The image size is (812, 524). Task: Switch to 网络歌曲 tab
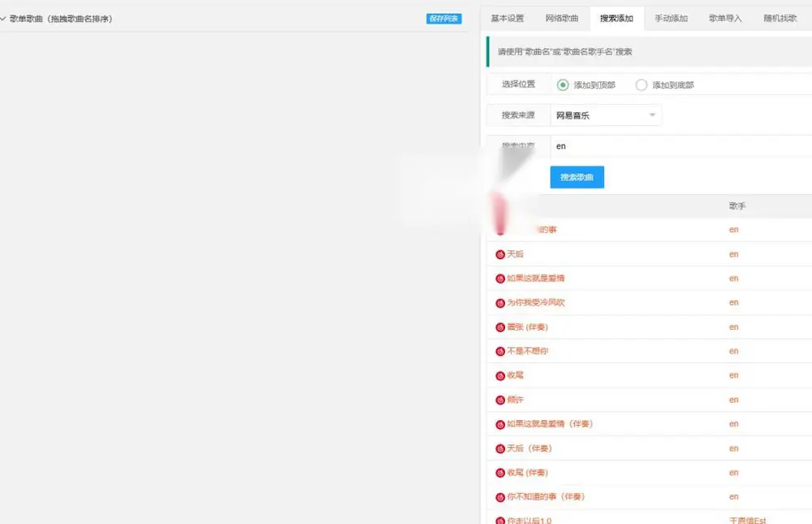[562, 19]
